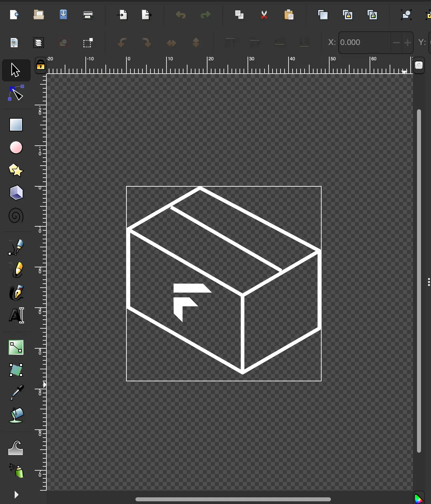Print the document using the printer icon
Image resolution: width=431 pixels, height=504 pixels.
click(88, 15)
